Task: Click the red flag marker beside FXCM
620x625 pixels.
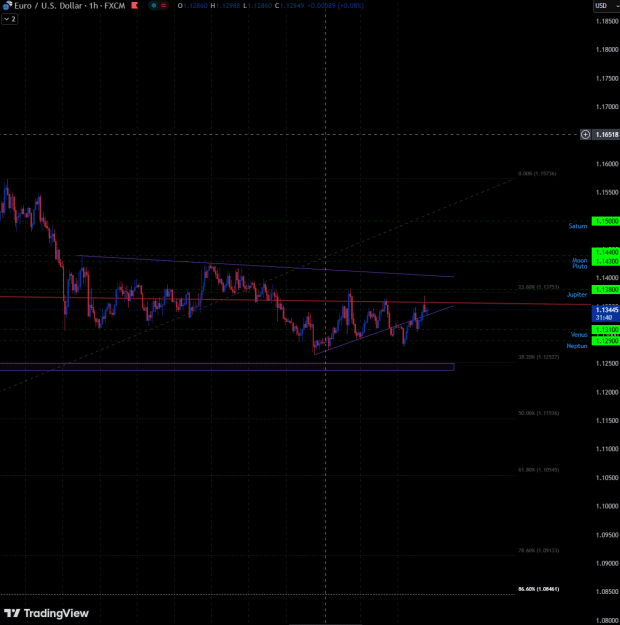Action: [x=135, y=6]
